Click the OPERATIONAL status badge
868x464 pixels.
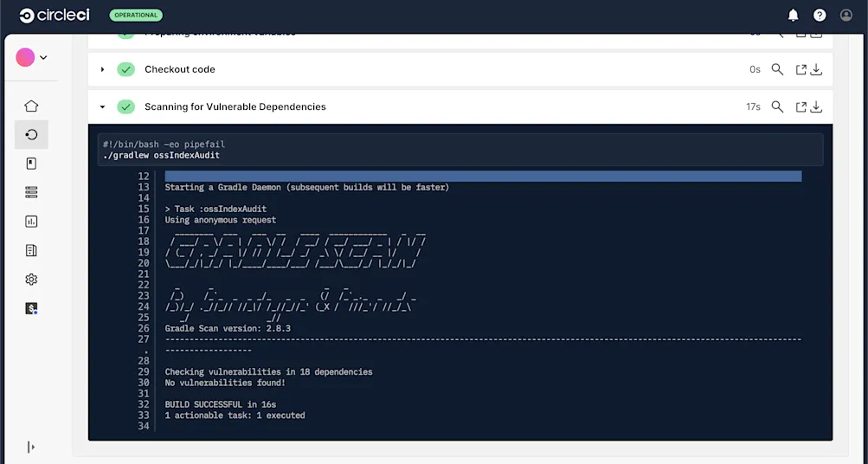pyautogui.click(x=136, y=15)
